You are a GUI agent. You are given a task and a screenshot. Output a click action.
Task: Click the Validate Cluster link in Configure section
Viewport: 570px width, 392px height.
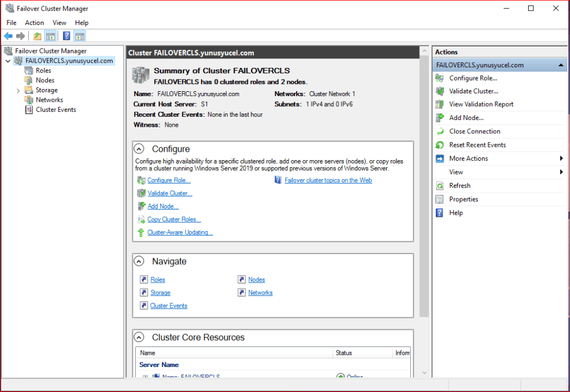[170, 193]
